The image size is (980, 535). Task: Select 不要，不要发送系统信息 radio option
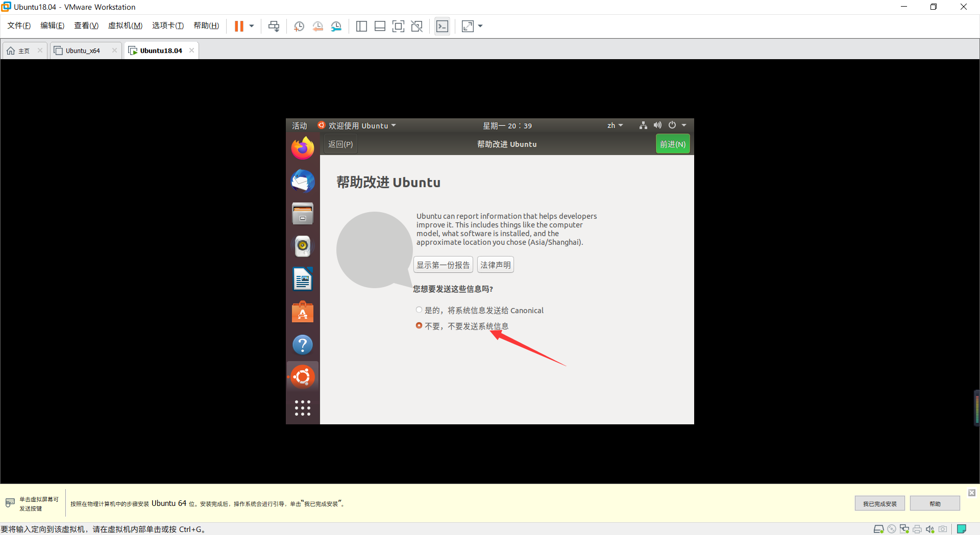(x=462, y=326)
